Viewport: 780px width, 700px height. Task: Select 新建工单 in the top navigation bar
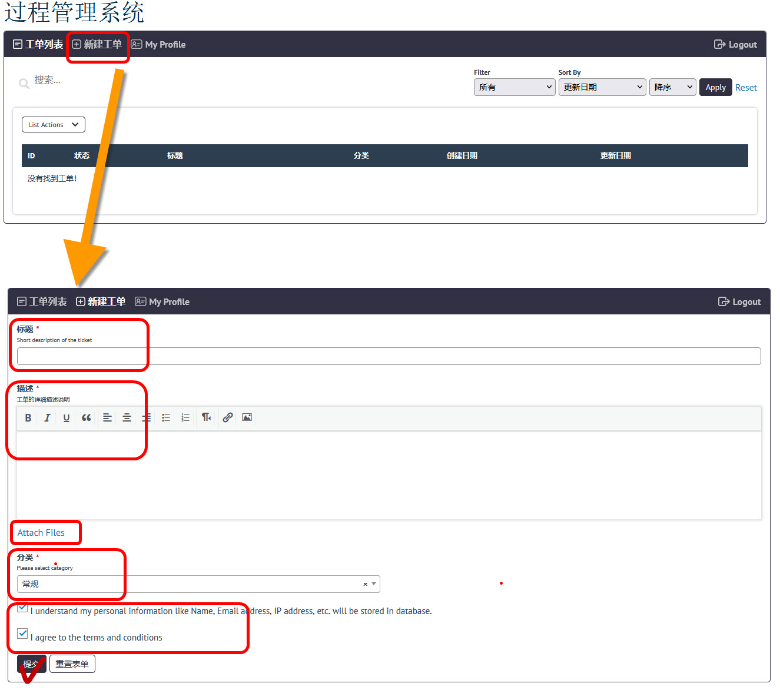point(97,45)
